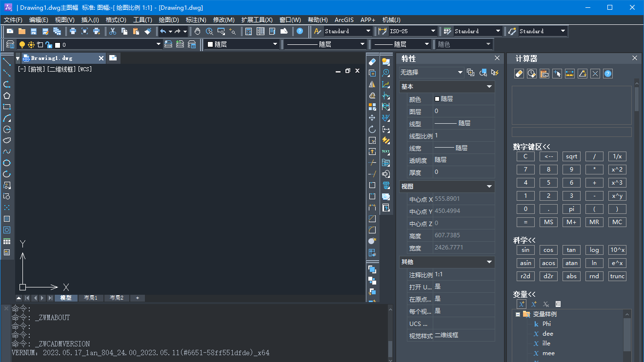Select the Line draw tool
Image resolution: width=644 pixels, height=362 pixels.
[7, 62]
